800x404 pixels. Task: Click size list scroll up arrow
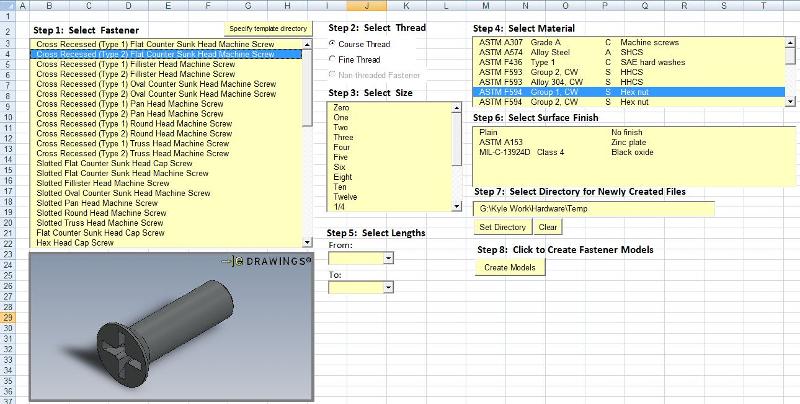457,108
